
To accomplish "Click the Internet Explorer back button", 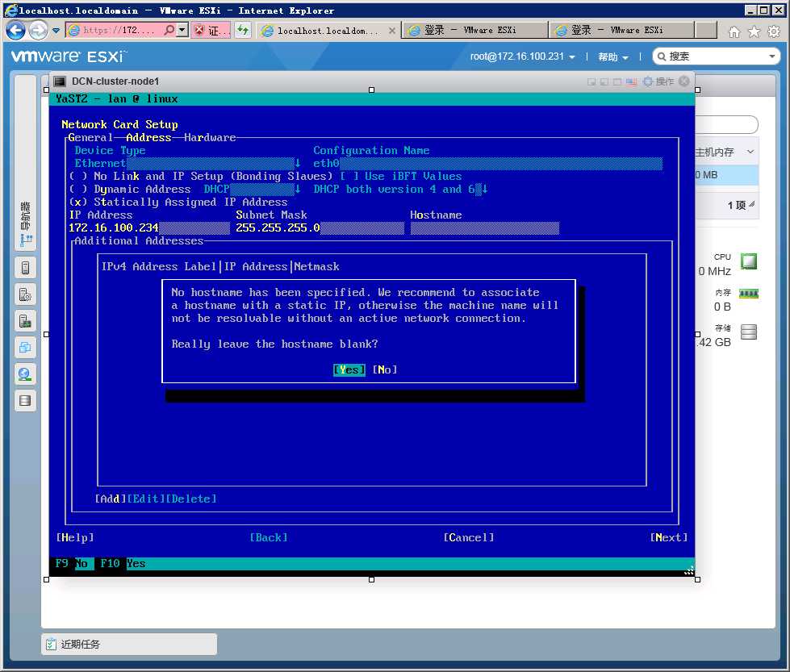I will coord(15,30).
